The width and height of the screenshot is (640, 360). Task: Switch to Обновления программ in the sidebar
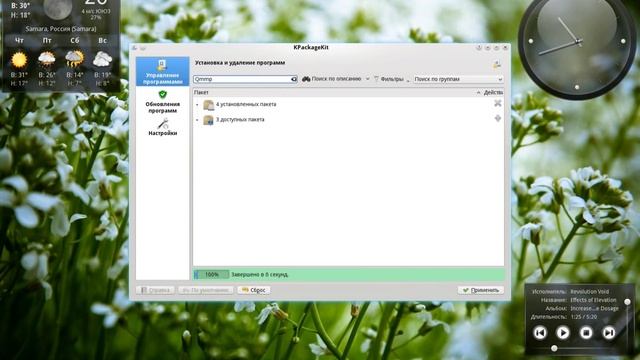click(x=162, y=102)
